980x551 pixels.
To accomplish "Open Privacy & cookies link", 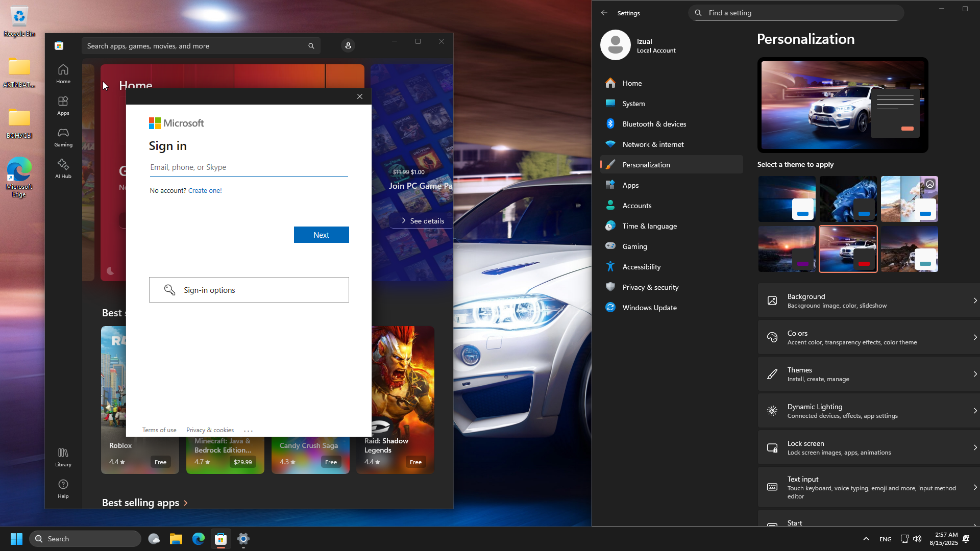I will coord(210,430).
